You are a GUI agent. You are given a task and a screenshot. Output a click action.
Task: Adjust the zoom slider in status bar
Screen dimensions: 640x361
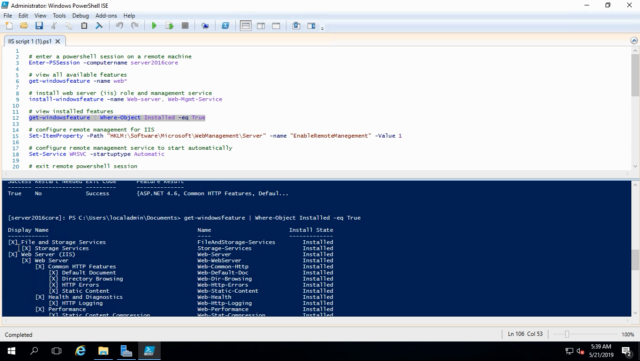click(567, 334)
